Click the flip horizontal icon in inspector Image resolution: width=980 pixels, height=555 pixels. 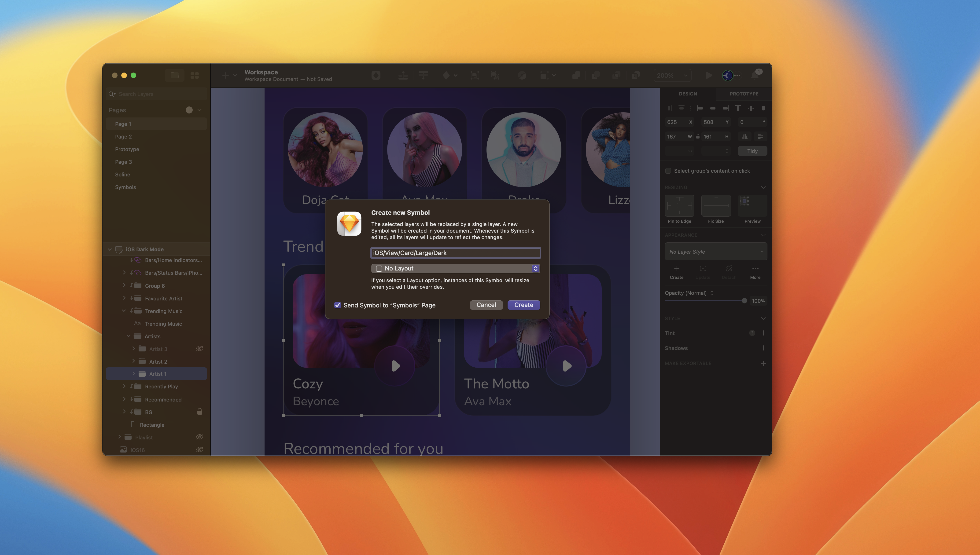pyautogui.click(x=744, y=136)
